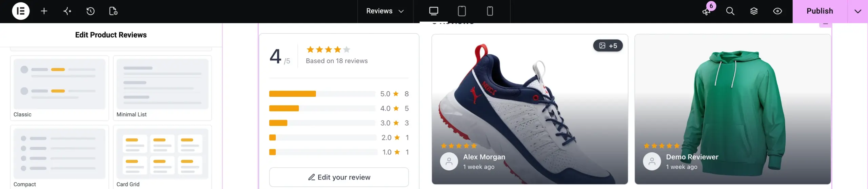Click the Demo Reviewer name
This screenshot has width=868, height=189.
[x=692, y=157]
